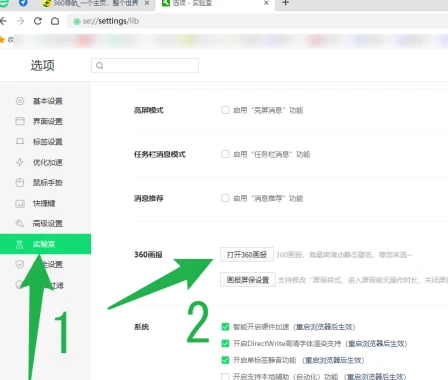Screen dimensions: 448x380
Task: Uncheck DirectWrite font rendering checkbox
Action: pos(225,343)
